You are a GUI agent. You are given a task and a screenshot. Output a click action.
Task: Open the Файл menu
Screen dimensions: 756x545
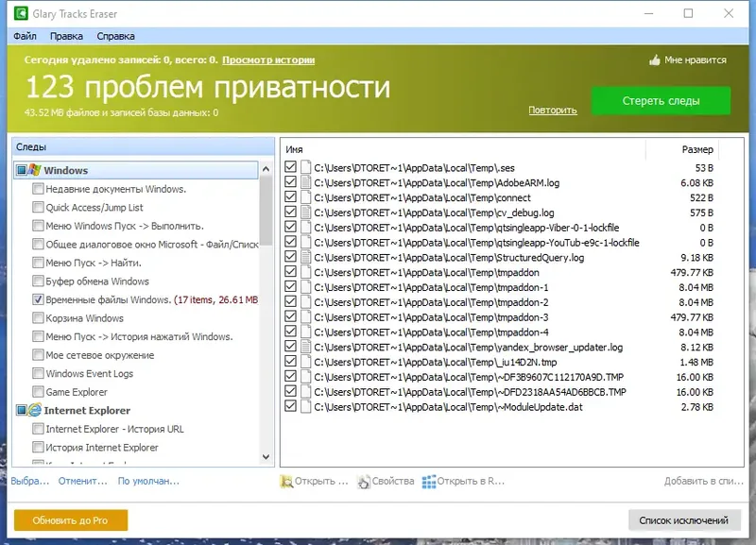[x=24, y=34]
